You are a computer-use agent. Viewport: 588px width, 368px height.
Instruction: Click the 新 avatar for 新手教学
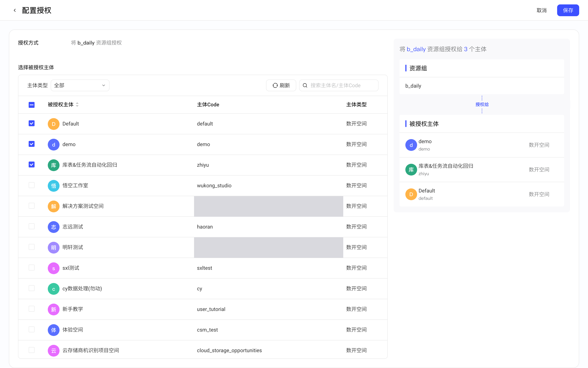[x=53, y=309]
